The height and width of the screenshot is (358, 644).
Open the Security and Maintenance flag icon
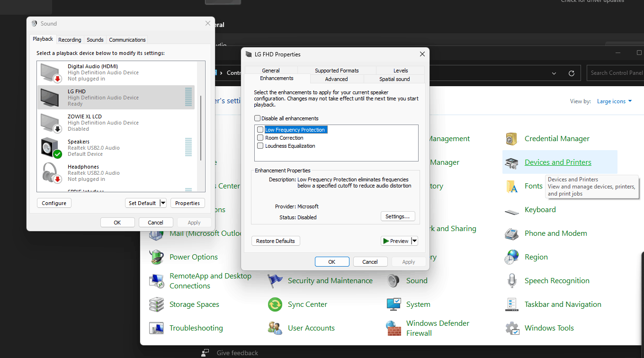coord(275,281)
